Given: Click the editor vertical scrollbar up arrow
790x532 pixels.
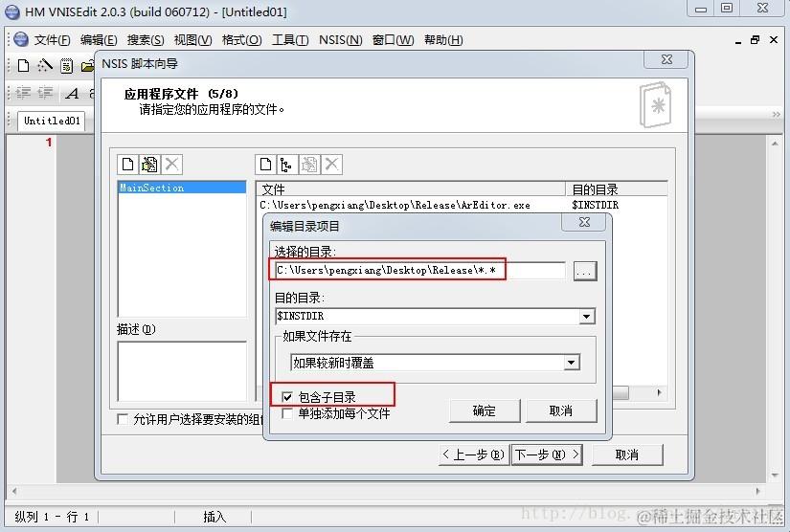Looking at the screenshot, I should (775, 144).
